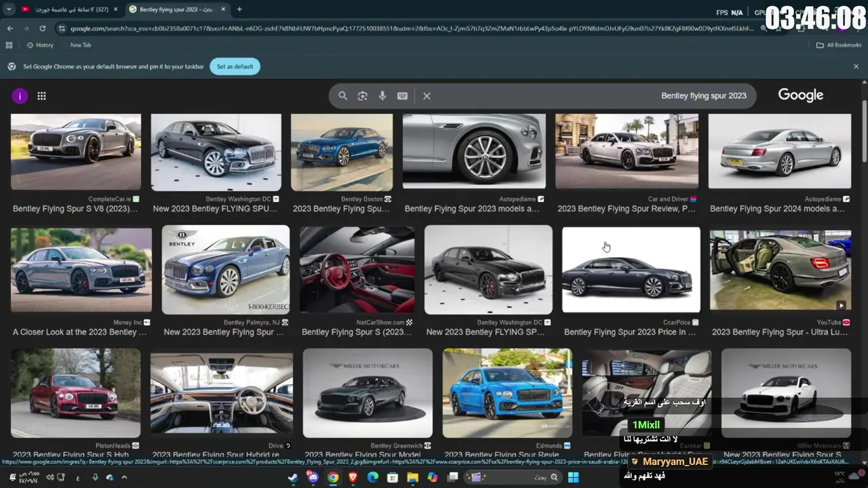Open the Bentley Boston blue Flying Spur image
Viewport: 868px width, 488px height.
(x=342, y=152)
